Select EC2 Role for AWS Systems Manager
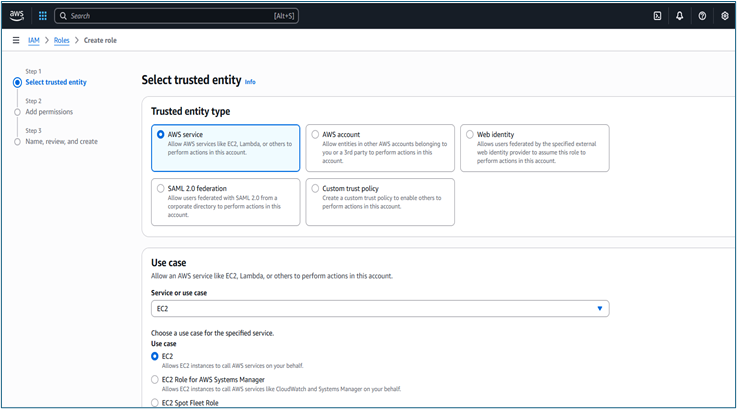Screen dimensions: 737x409 [x=155, y=379]
